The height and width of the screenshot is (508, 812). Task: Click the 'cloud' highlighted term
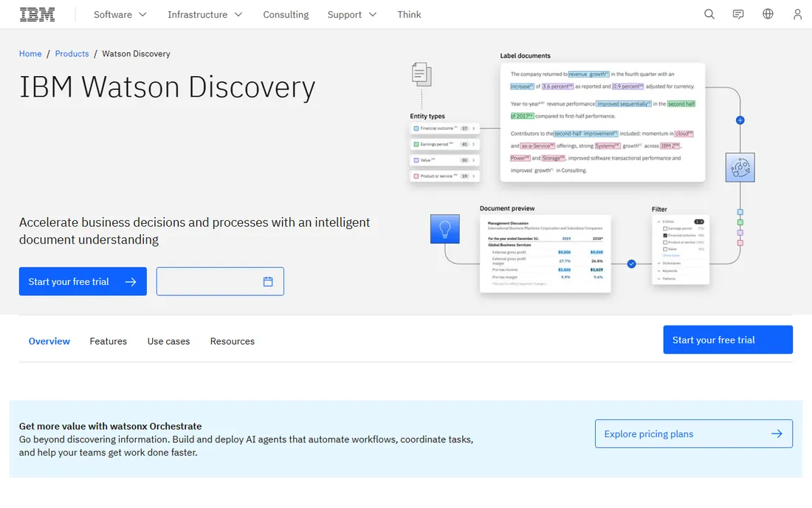(684, 134)
